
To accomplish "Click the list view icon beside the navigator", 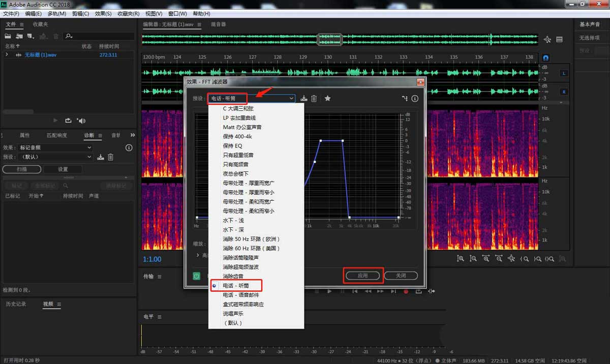I will click(559, 39).
